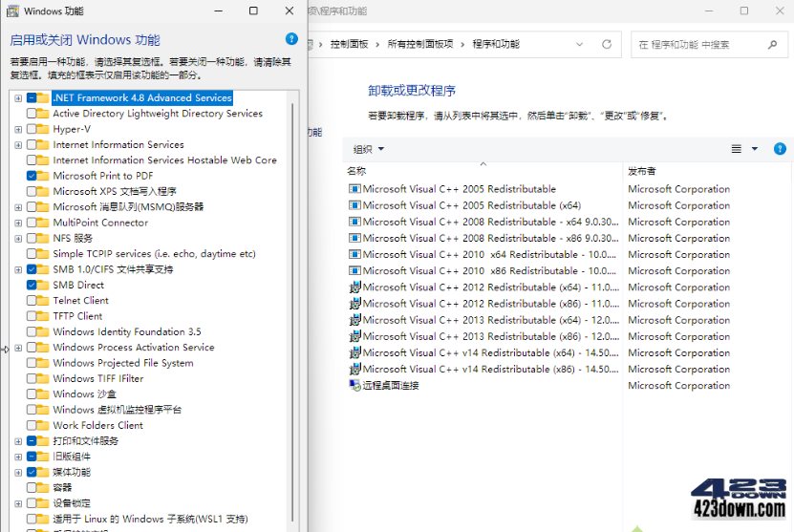
Task: Enable the Hyper-V feature checkbox
Action: point(32,129)
